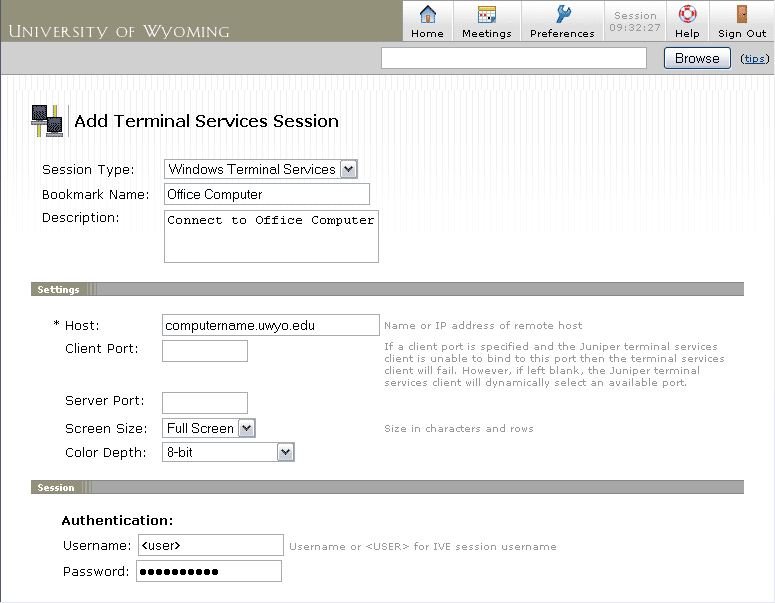
Task: Open the Color Depth dropdown
Action: (x=228, y=452)
